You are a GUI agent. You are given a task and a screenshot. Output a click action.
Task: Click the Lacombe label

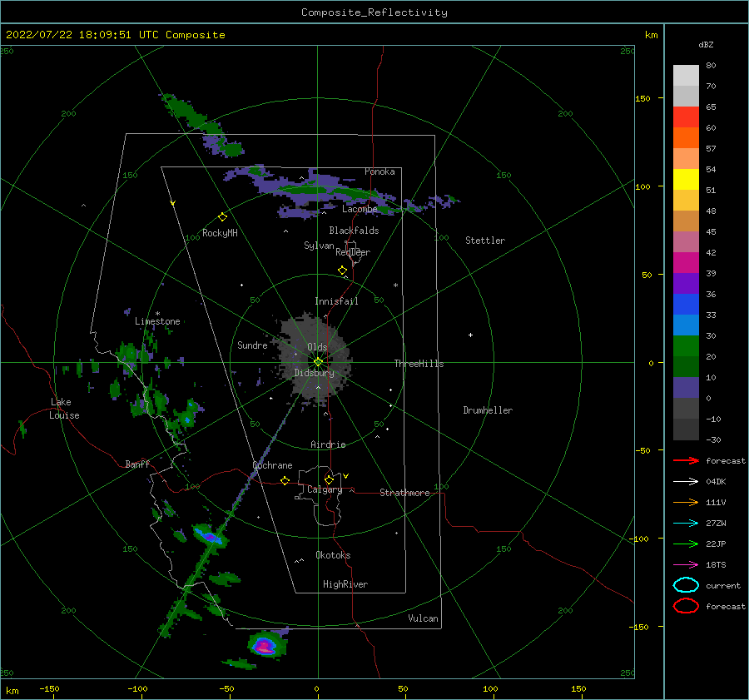360,209
